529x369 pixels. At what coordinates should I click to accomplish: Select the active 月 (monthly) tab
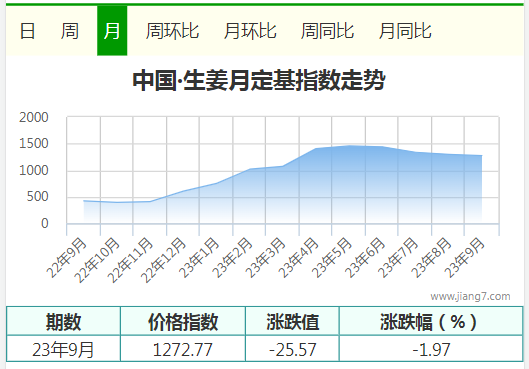tap(112, 31)
